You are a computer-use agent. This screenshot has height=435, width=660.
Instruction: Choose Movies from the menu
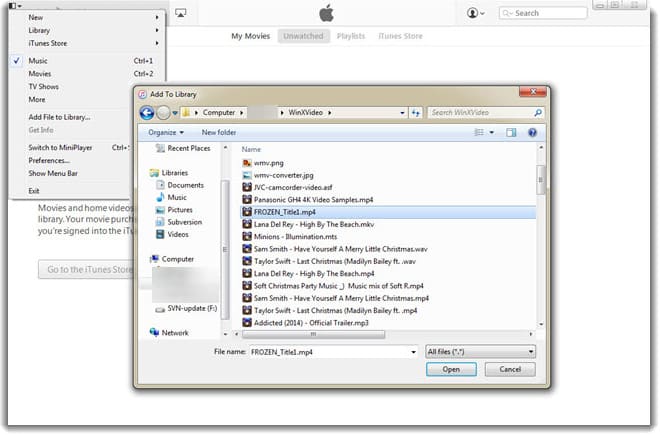click(87, 74)
